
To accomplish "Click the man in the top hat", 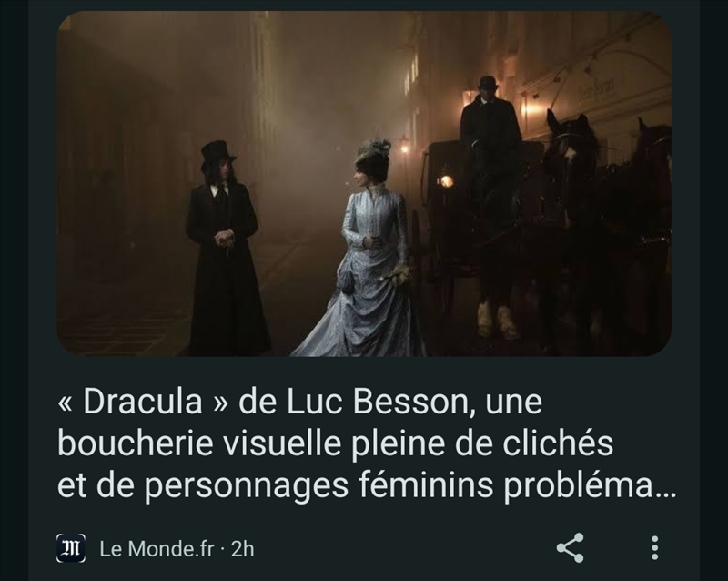I will 225,249.
